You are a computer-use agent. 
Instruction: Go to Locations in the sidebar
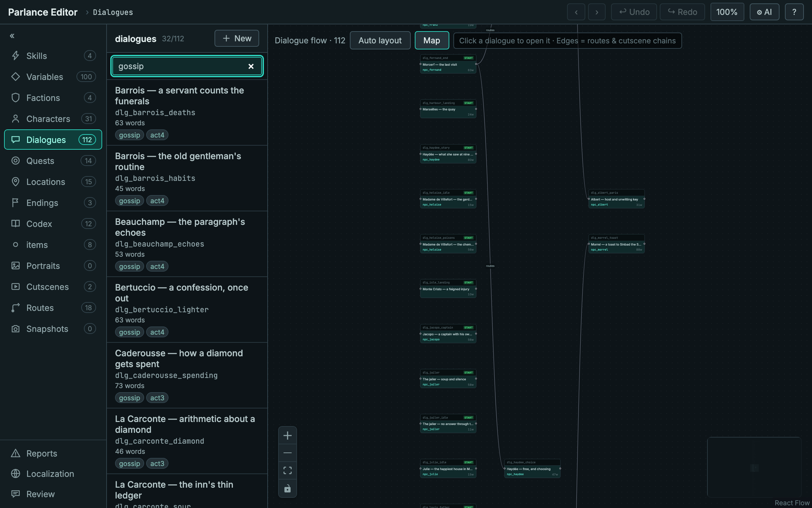[x=53, y=182]
